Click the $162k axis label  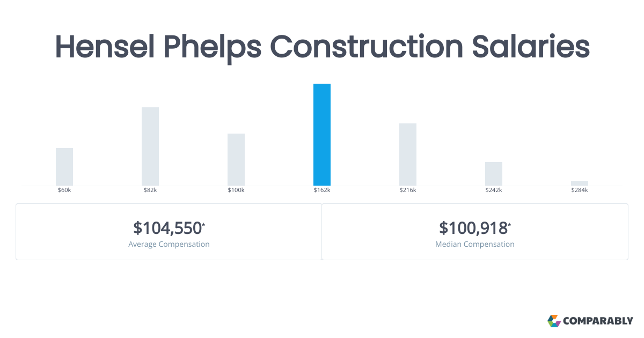click(x=322, y=190)
